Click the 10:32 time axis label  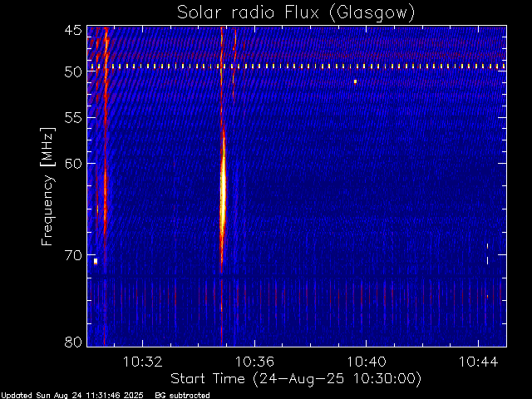[142, 362]
